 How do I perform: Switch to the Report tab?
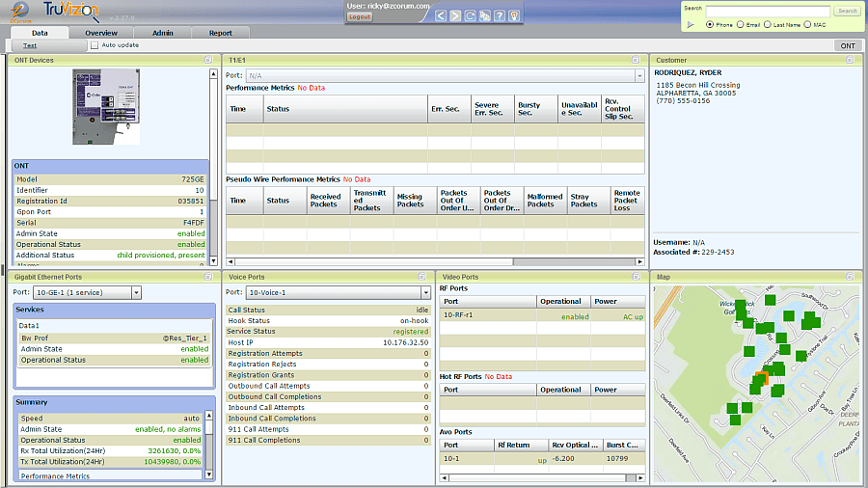click(x=220, y=33)
